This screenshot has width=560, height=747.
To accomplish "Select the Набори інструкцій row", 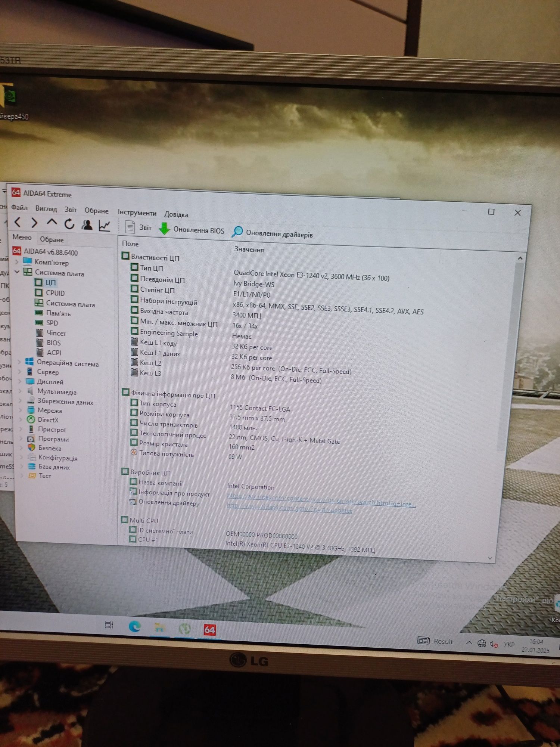I will 277,306.
